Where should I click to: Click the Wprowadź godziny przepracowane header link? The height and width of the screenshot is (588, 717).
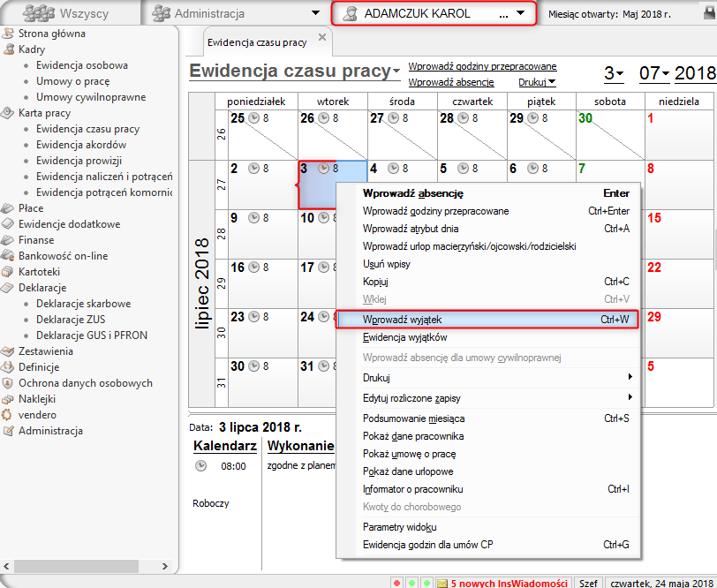click(482, 66)
